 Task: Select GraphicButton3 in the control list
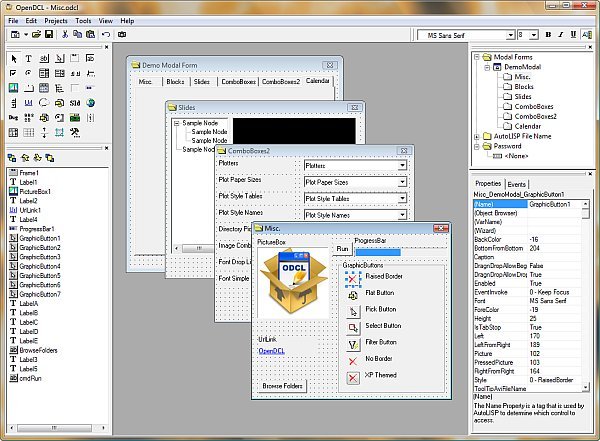point(40,257)
